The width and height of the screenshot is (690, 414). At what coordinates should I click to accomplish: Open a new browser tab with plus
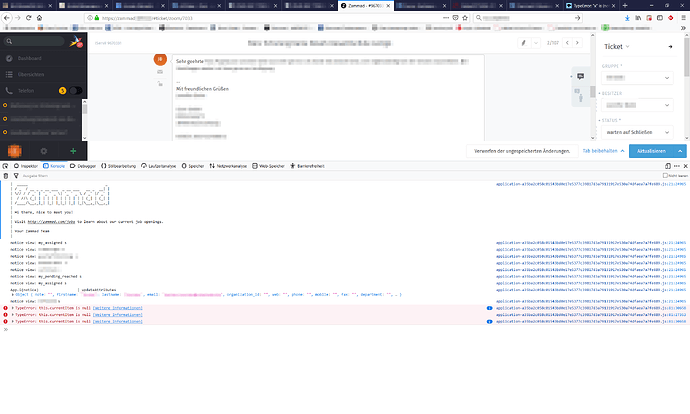(625, 6)
